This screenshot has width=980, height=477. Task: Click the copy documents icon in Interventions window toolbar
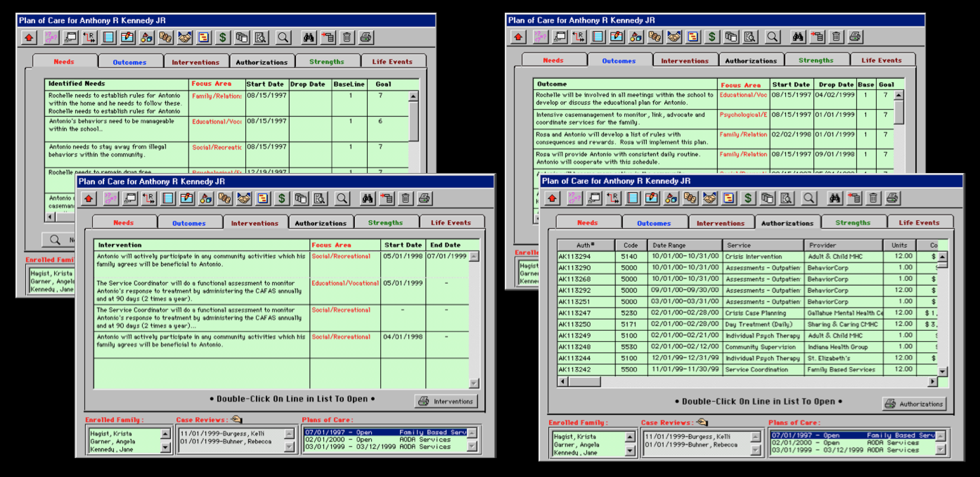pyautogui.click(x=301, y=198)
